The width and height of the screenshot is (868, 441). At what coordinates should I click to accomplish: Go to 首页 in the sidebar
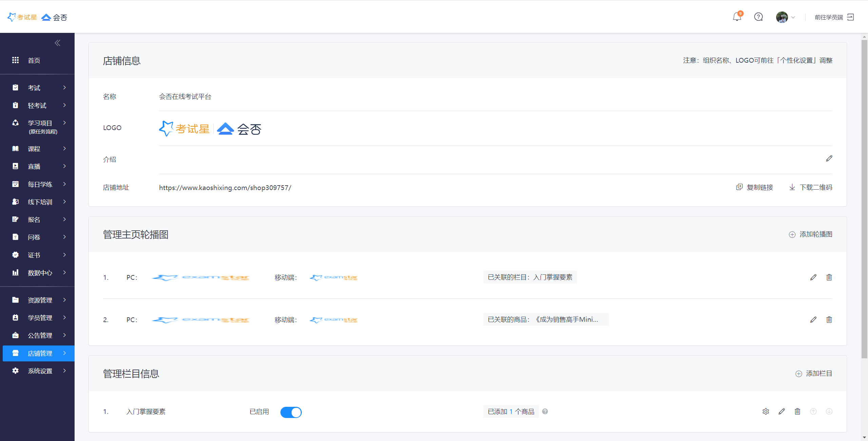click(34, 60)
